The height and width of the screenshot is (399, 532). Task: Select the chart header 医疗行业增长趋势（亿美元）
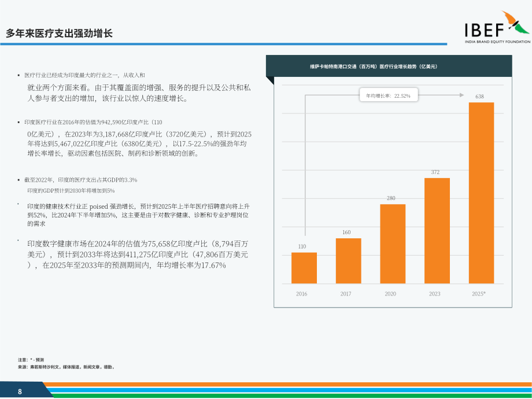point(408,66)
